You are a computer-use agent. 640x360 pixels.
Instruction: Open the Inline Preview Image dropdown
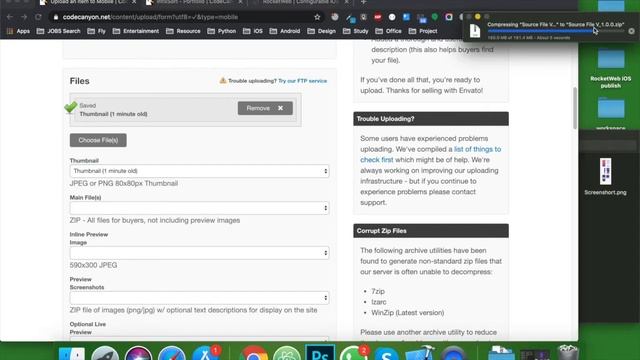tap(199, 253)
